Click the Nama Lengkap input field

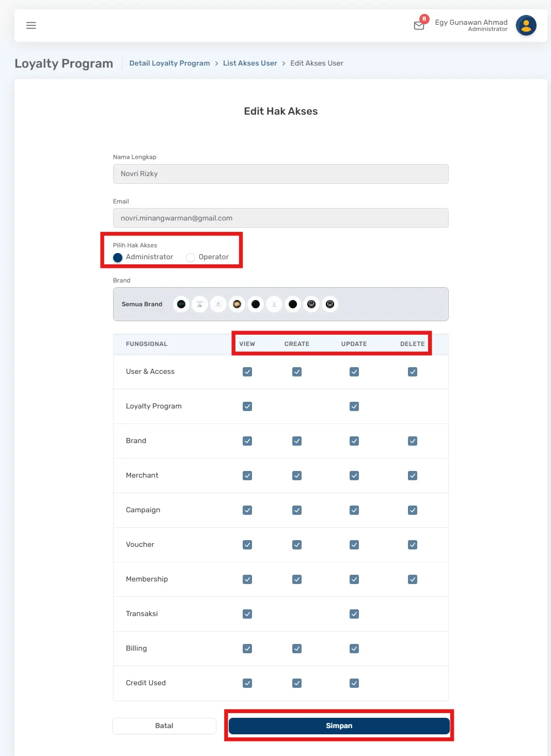click(280, 174)
